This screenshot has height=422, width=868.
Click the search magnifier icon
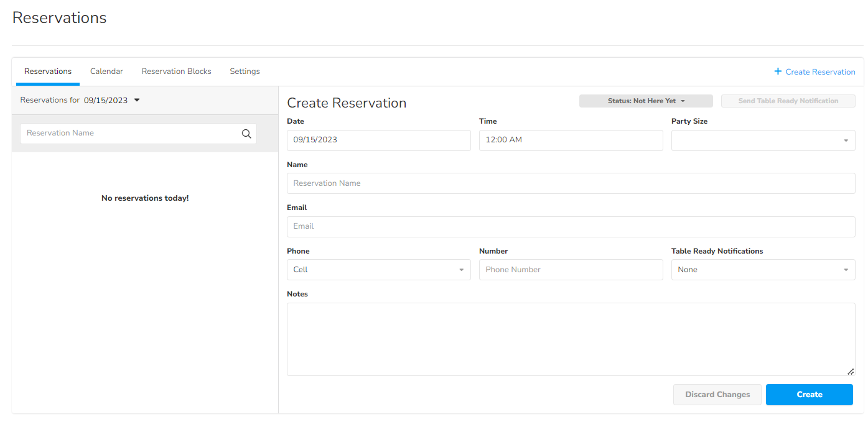[x=246, y=134]
